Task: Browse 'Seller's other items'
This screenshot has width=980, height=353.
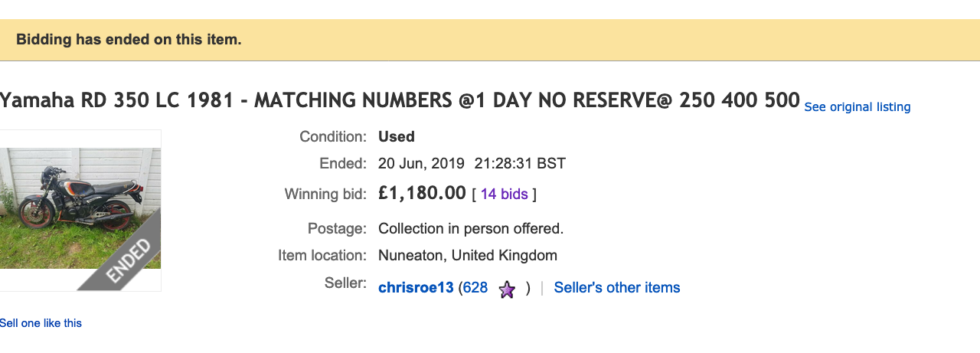Action: pos(616,288)
